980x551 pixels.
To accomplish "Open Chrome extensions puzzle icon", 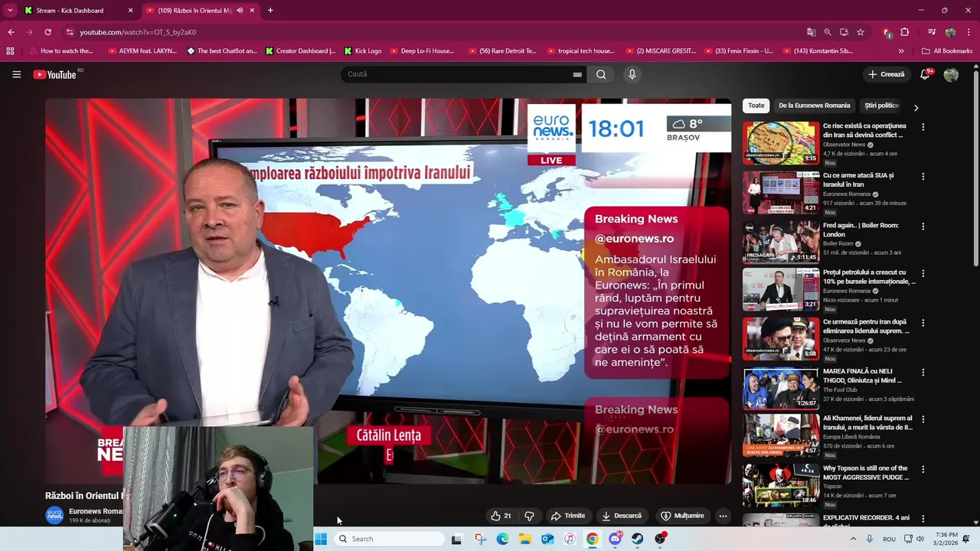I will coord(904,32).
